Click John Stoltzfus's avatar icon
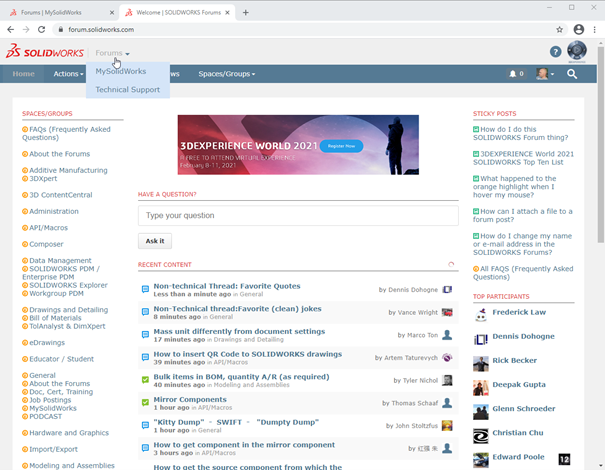Screen dimensions: 605x470 447,426
